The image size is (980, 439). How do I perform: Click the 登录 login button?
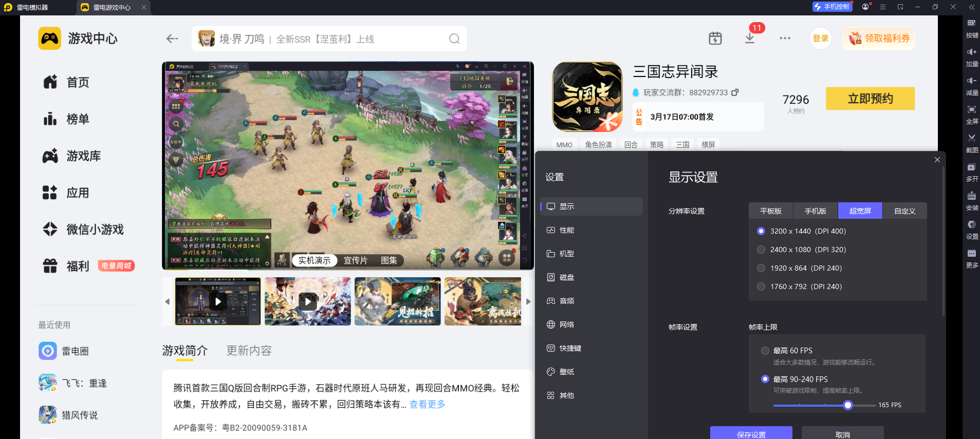(821, 39)
